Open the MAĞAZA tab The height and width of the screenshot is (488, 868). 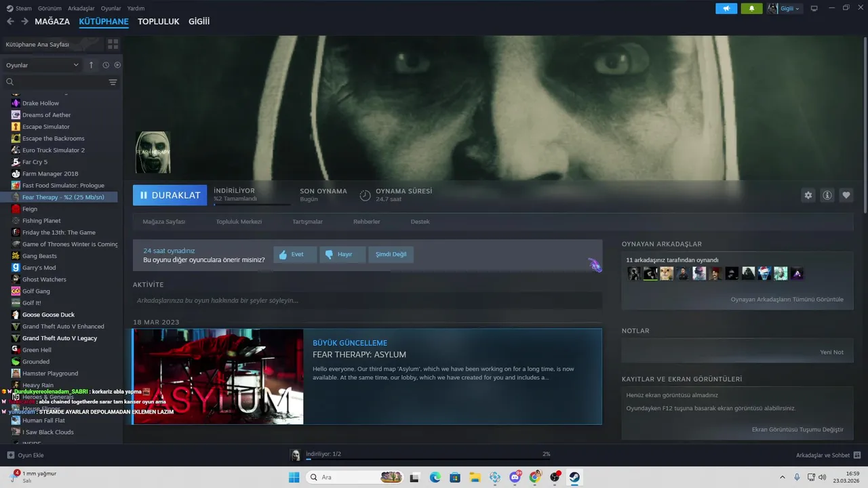click(x=52, y=22)
